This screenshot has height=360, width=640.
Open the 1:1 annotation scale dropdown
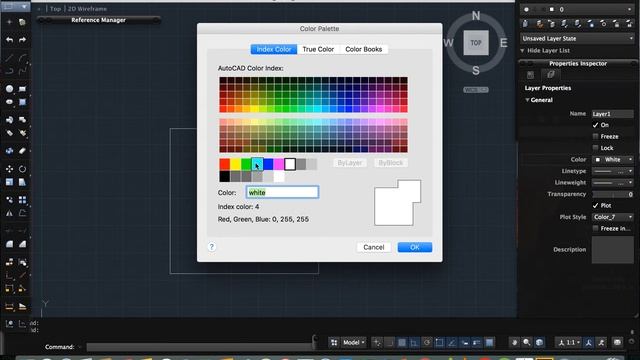569,342
